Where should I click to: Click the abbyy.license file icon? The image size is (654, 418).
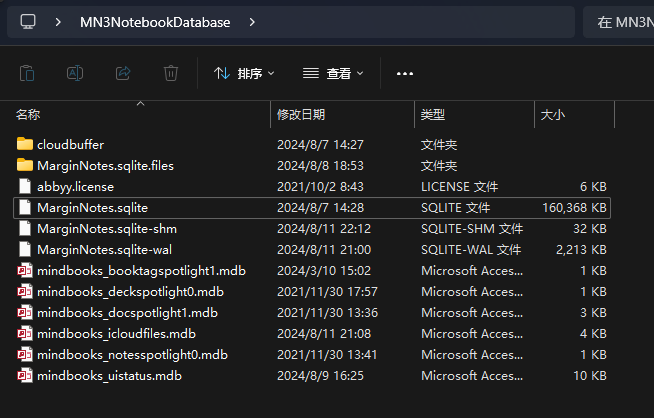coord(25,187)
